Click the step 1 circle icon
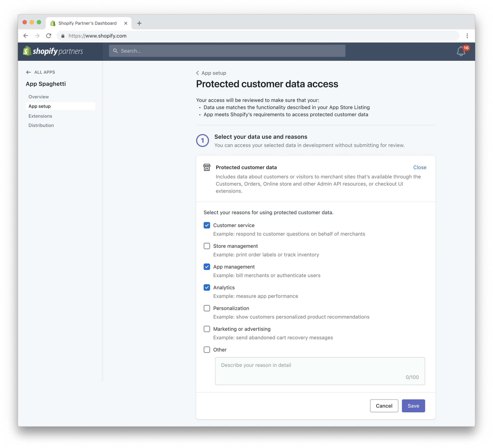493x448 pixels. tap(203, 141)
